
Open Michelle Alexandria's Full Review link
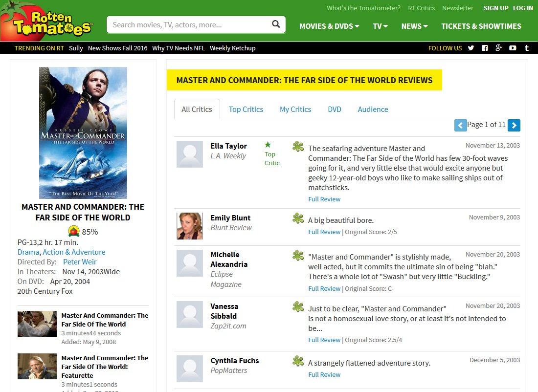coord(324,288)
